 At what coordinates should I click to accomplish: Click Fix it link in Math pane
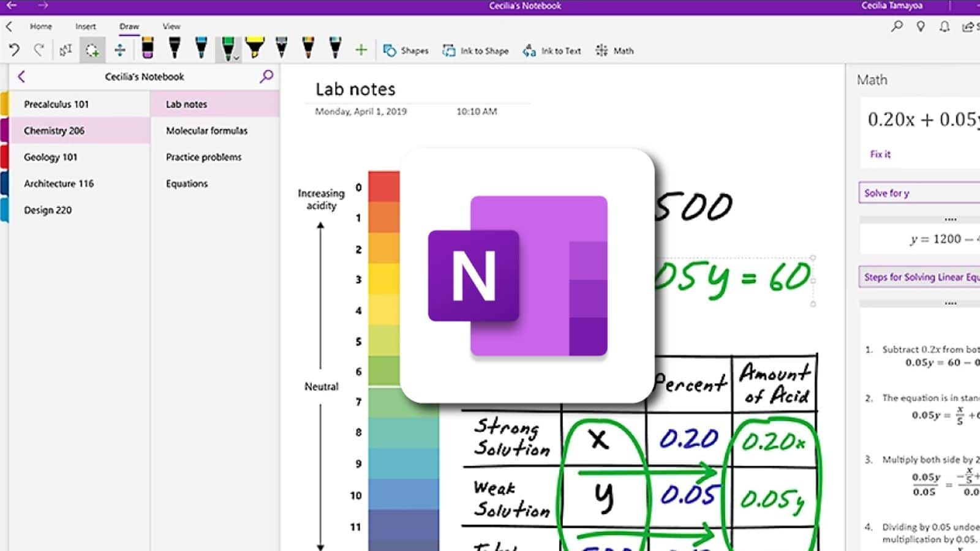coord(880,154)
